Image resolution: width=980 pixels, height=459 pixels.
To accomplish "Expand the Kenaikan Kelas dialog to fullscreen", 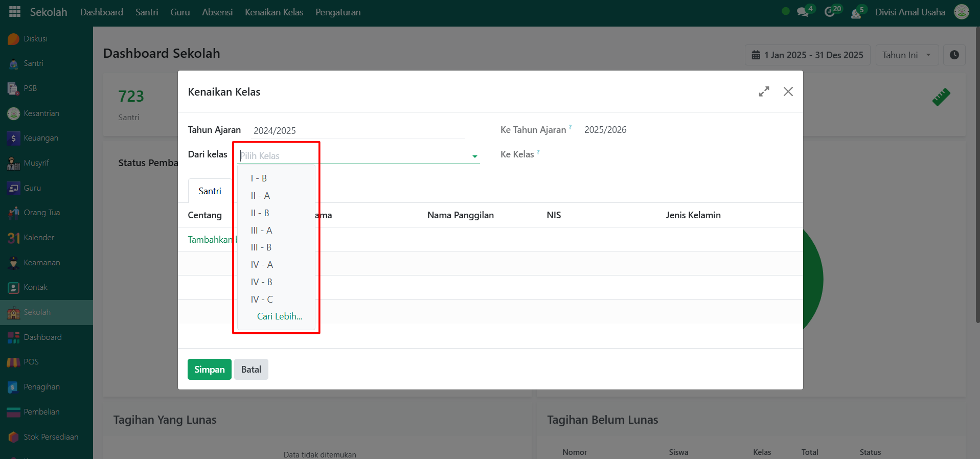I will (x=764, y=91).
